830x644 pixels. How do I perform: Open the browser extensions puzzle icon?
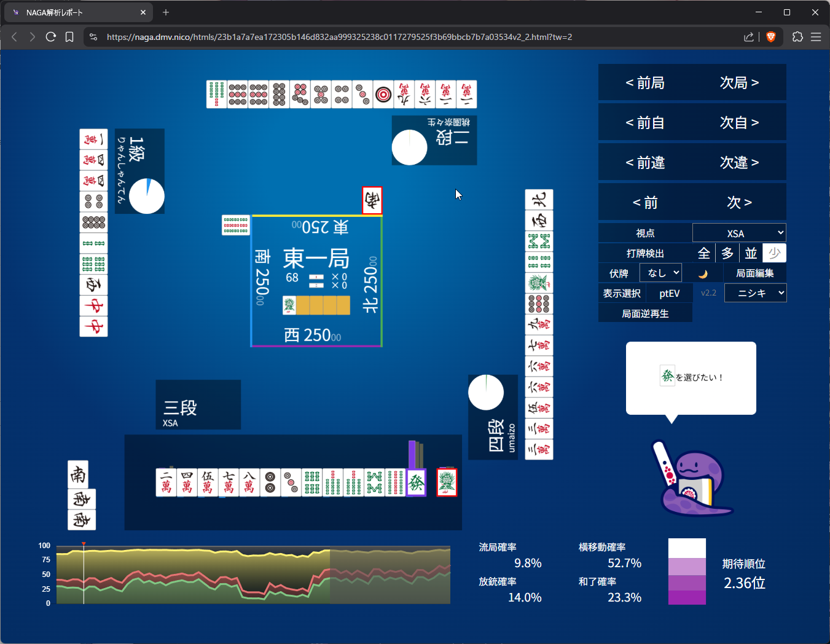click(797, 37)
